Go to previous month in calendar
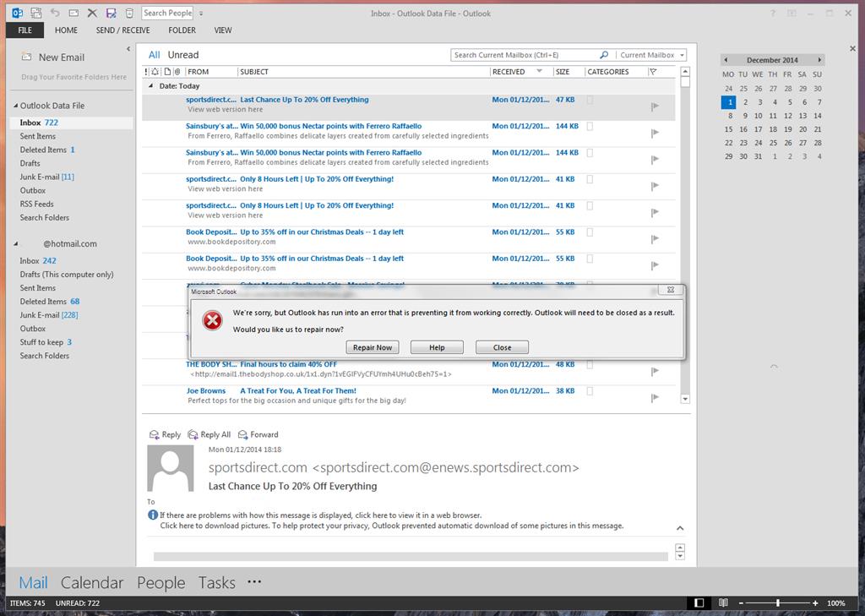 (x=726, y=60)
